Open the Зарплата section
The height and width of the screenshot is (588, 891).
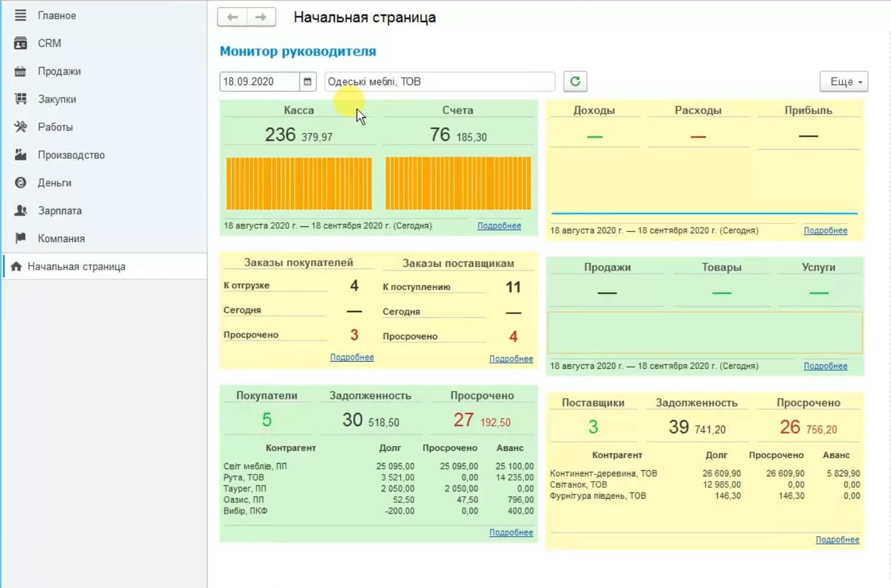(60, 210)
